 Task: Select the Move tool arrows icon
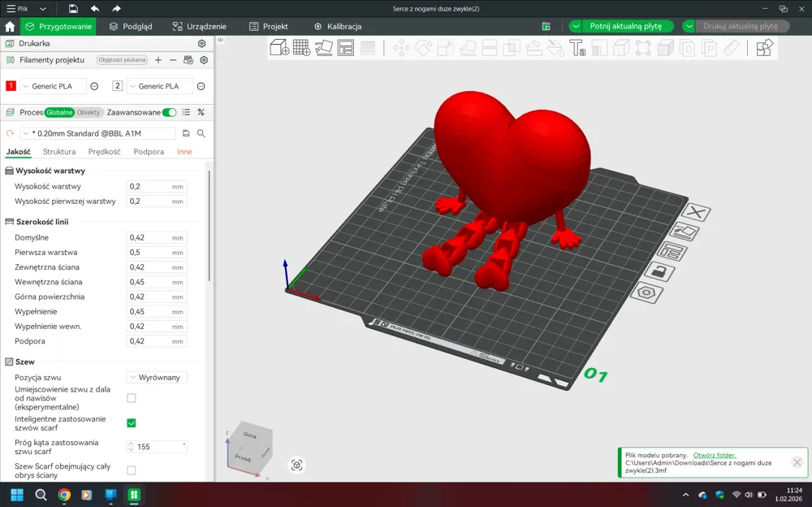(401, 48)
